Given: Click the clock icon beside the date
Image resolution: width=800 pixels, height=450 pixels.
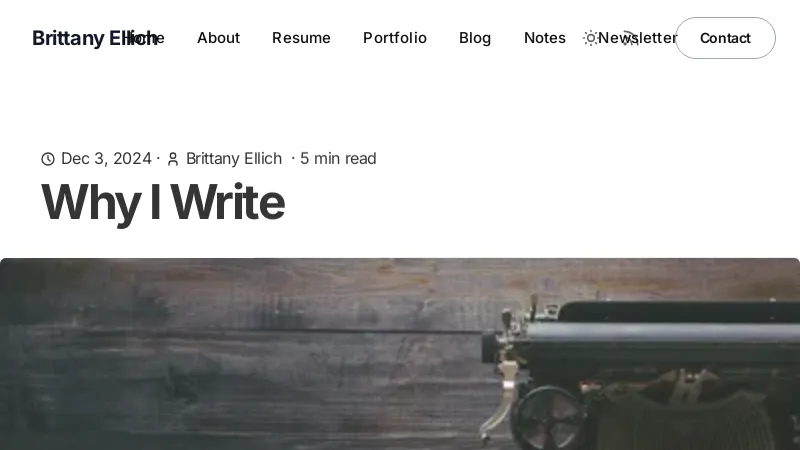Looking at the screenshot, I should pos(48,159).
